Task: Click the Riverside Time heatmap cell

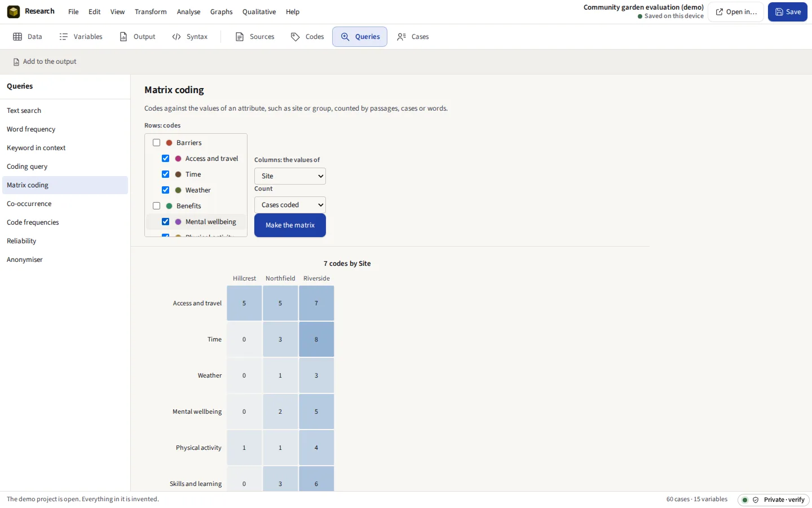Action: click(316, 339)
